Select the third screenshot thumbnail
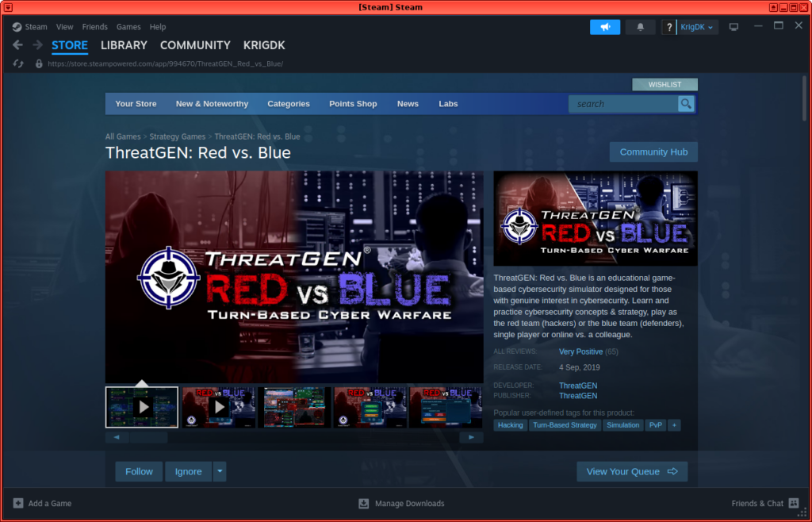Image resolution: width=812 pixels, height=522 pixels. click(x=294, y=407)
